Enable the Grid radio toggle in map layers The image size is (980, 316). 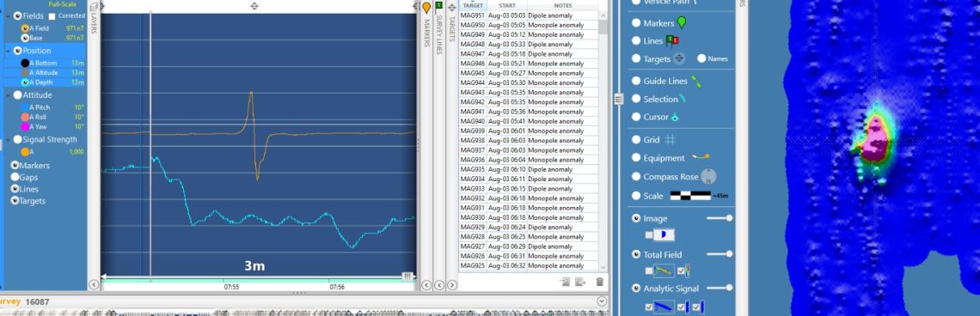[636, 140]
